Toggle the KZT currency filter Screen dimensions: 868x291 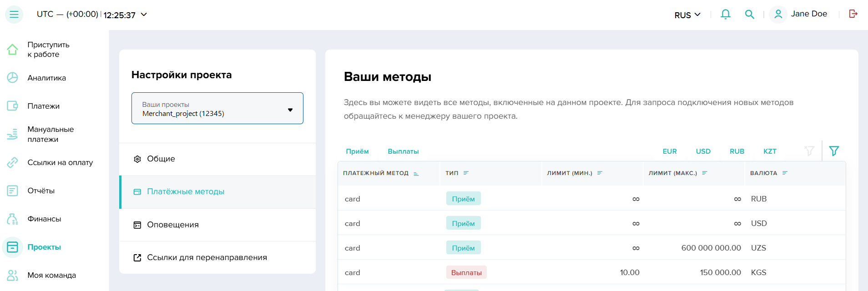(770, 151)
